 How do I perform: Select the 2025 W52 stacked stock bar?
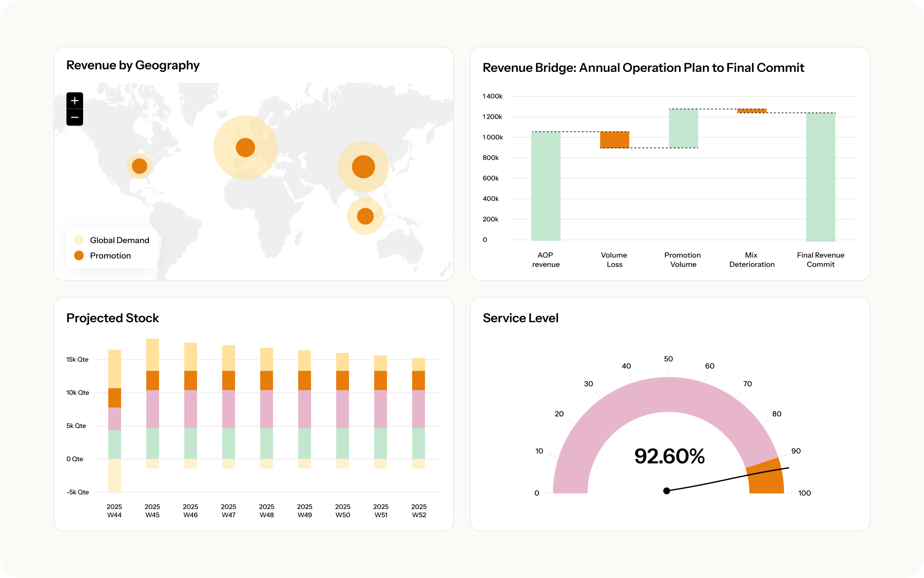419,411
